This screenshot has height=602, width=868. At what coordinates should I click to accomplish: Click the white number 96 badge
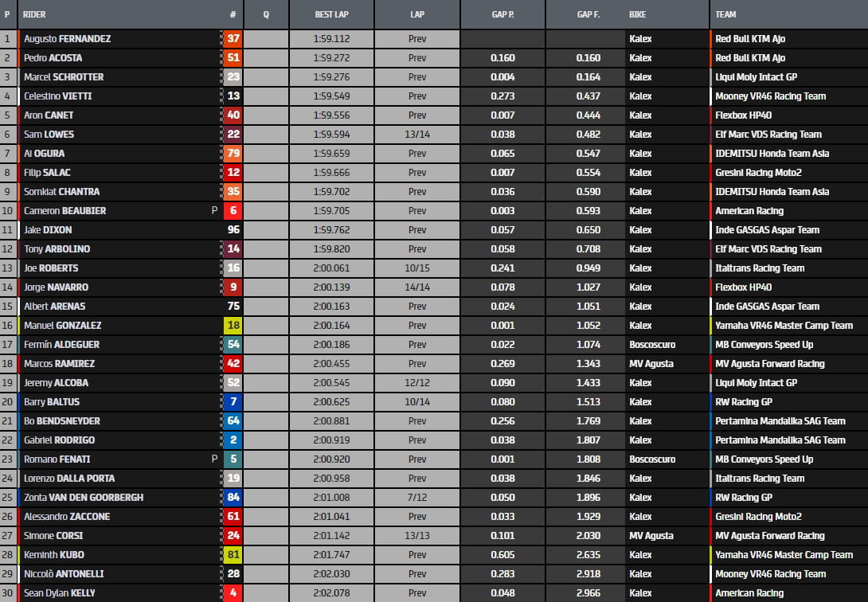233,230
